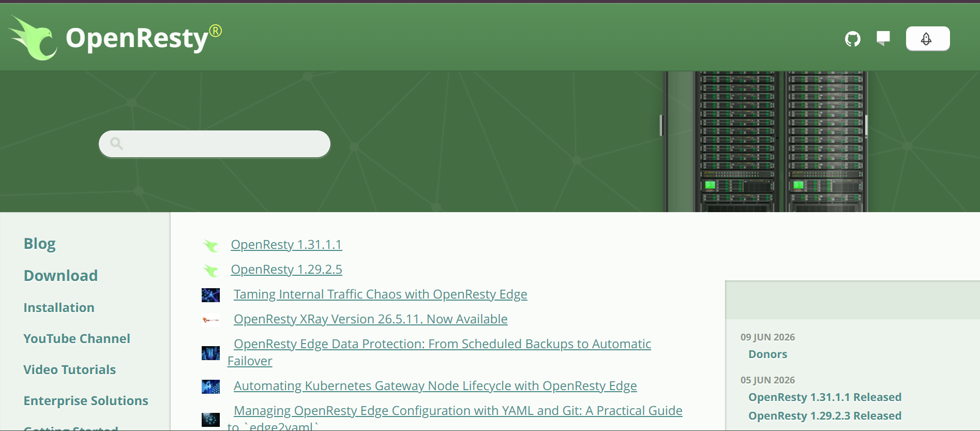Click the thumbnail beside Managing OpenResty Edge Configuration
Viewport: 980px width, 431px height.
[210, 420]
